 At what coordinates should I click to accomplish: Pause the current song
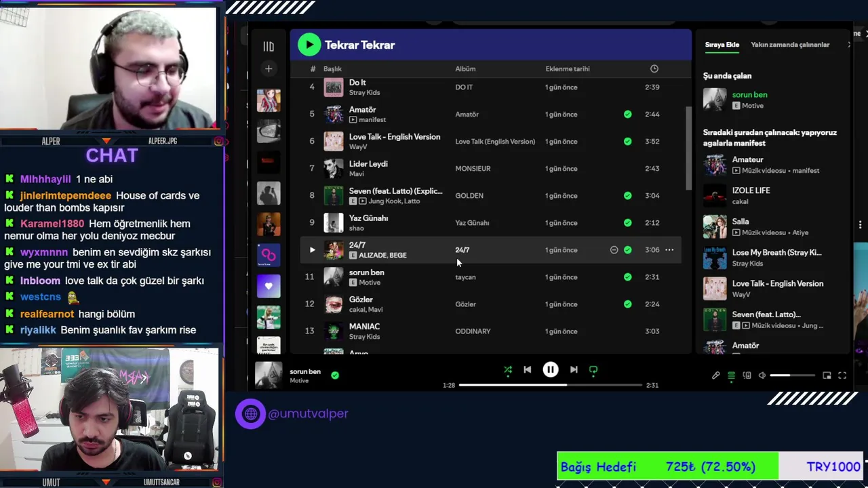[x=551, y=369]
